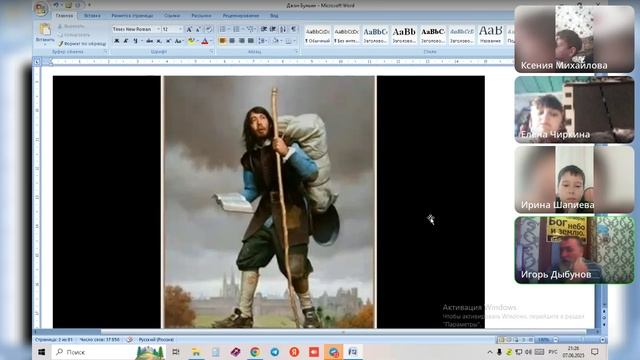Image resolution: width=640 pixels, height=360 pixels.
Task: Open Yandex browser from taskbar
Action: point(294,352)
